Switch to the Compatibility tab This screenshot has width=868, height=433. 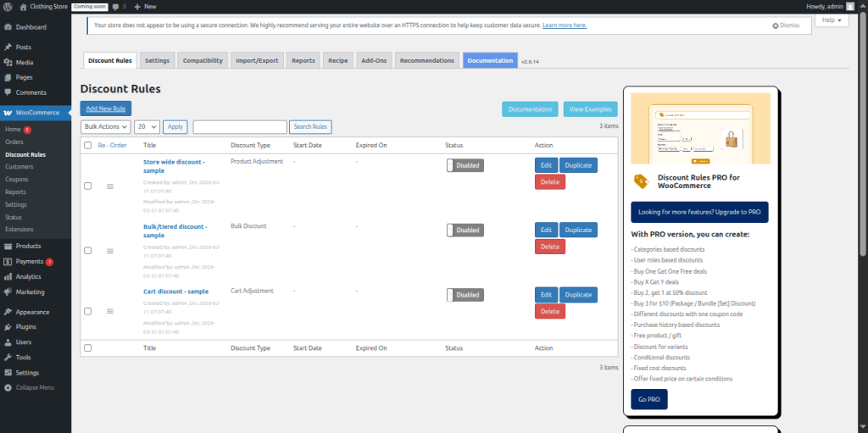[203, 60]
